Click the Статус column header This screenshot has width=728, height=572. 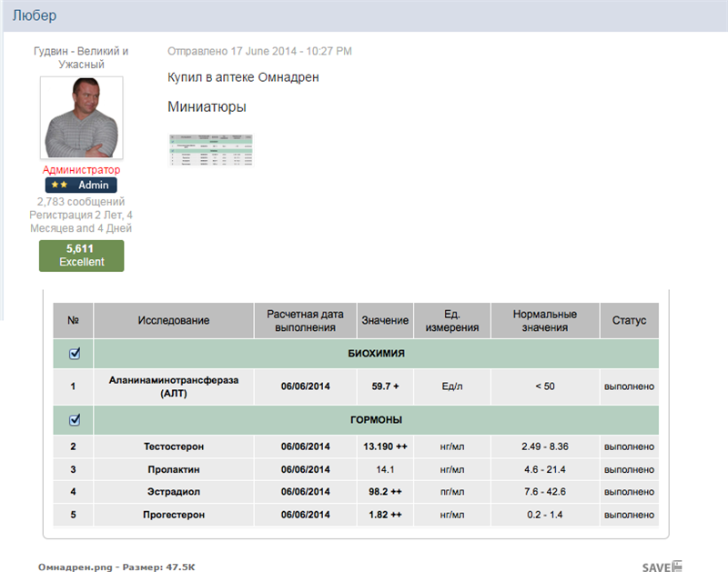click(629, 320)
